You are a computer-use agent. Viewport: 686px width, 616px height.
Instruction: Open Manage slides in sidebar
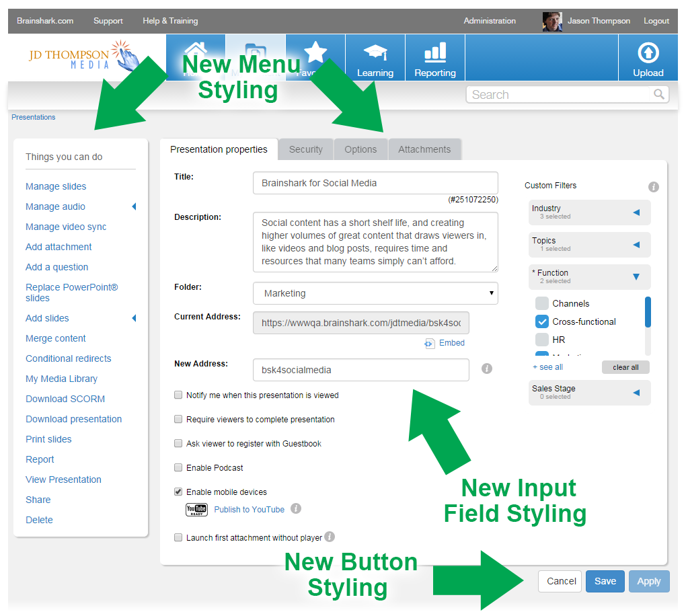[x=56, y=186]
